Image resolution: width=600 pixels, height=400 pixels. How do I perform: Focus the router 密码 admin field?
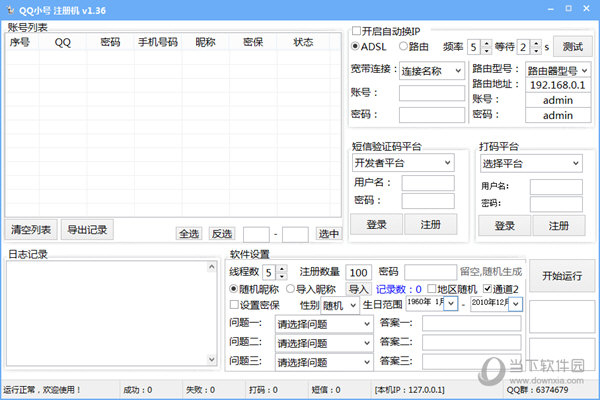pyautogui.click(x=558, y=115)
